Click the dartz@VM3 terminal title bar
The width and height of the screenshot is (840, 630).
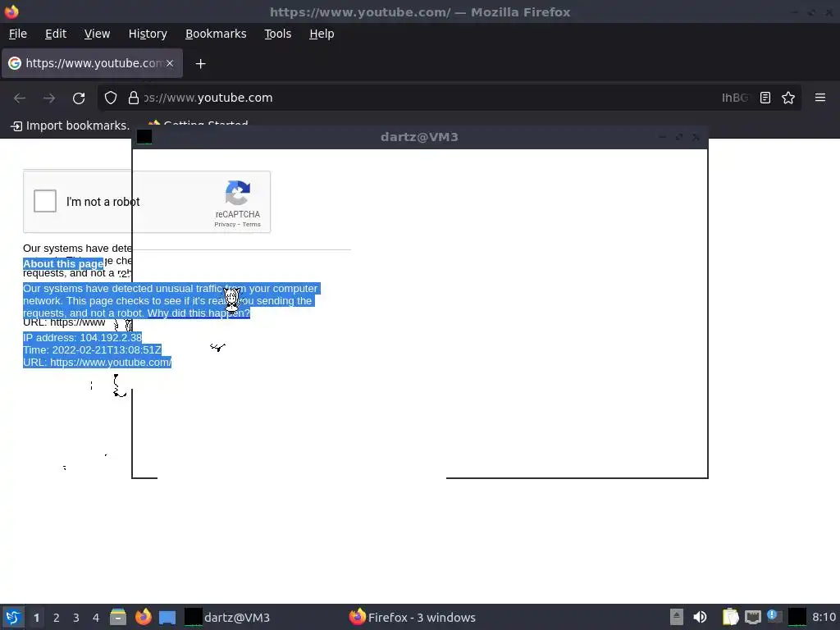(419, 137)
